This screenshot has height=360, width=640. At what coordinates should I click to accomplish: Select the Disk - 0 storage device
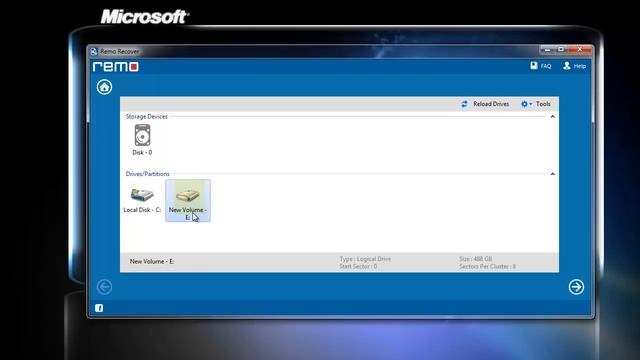pos(142,140)
